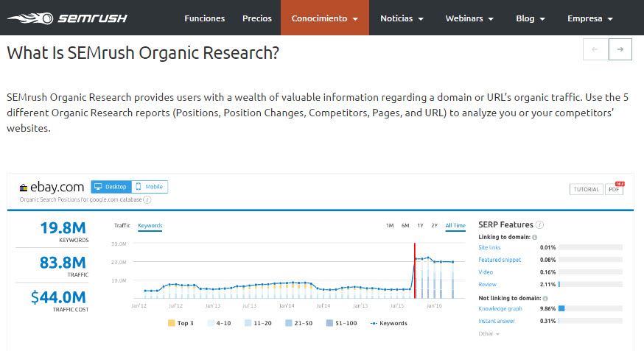Click the 83.8M traffic value
The image size is (644, 351).
[x=63, y=263]
